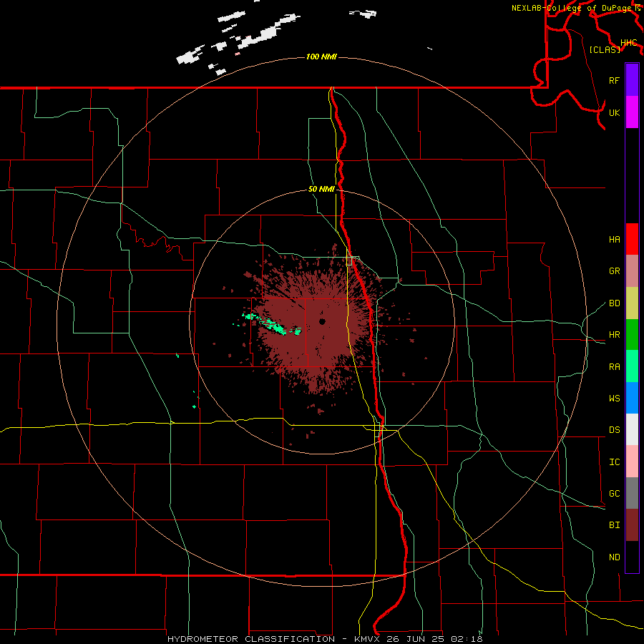
Task: Click the GR legend label
Action: 614,270
